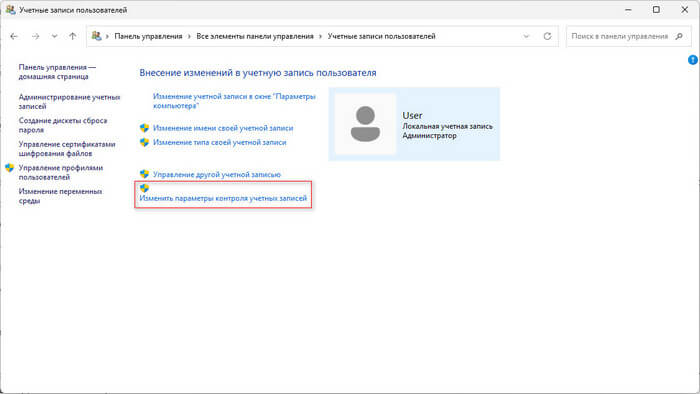Image resolution: width=700 pixels, height=394 pixels.
Task: Click the Forward navigation arrow
Action: click(x=35, y=36)
